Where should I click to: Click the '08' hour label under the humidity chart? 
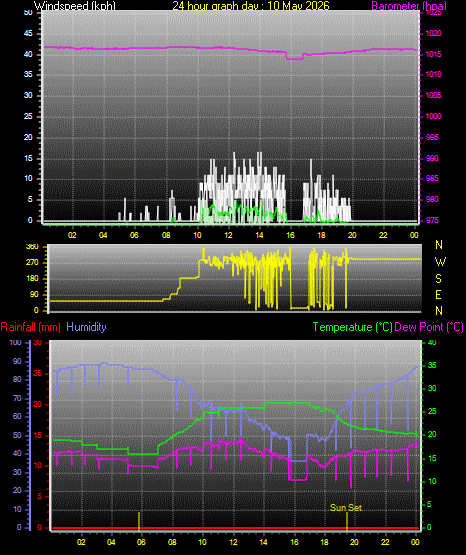[x=172, y=542]
